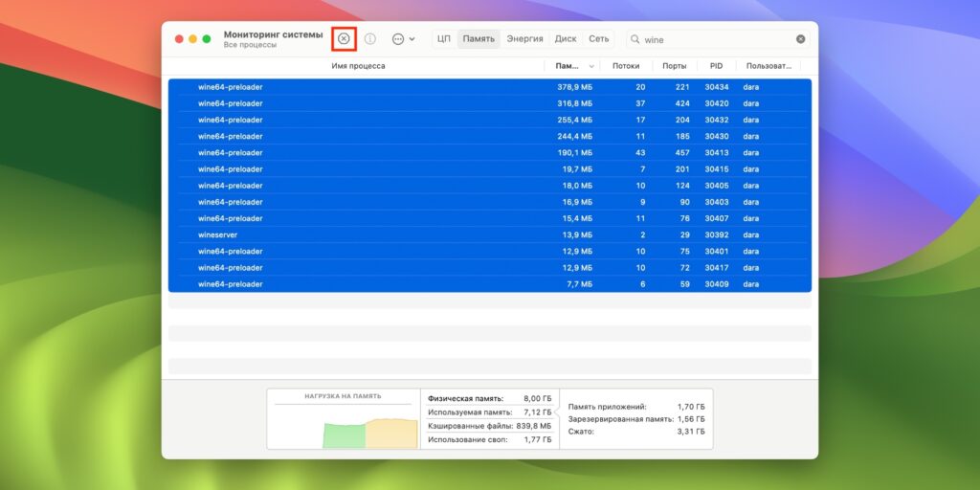Select the wine64-preloader row using 255,4 МБ
This screenshot has width=980, height=490.
coord(490,120)
